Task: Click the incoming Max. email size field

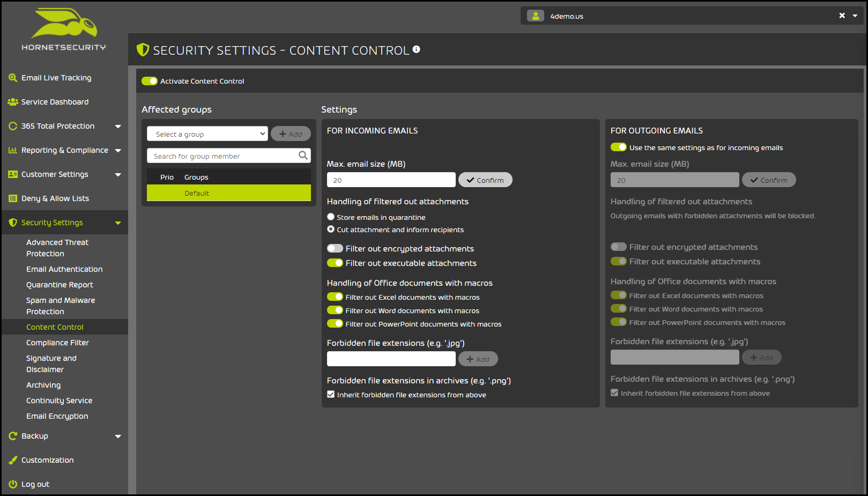Action: tap(391, 180)
